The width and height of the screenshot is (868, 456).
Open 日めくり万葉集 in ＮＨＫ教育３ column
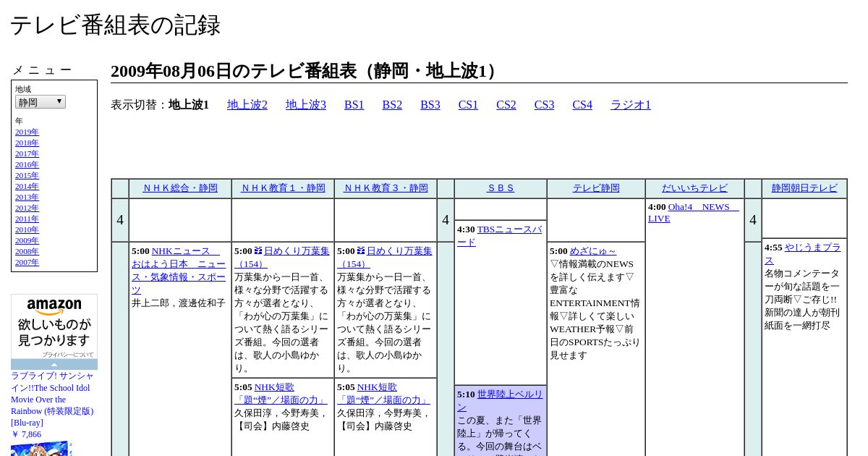point(385,258)
